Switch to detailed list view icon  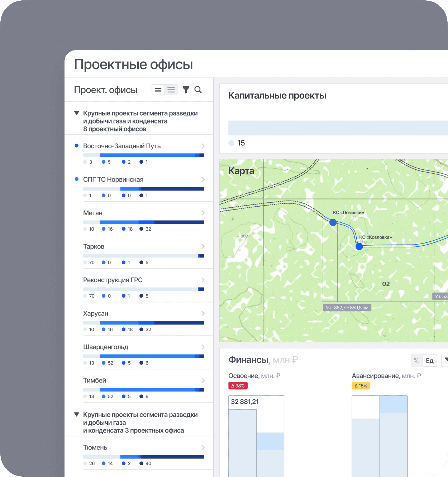pyautogui.click(x=171, y=90)
